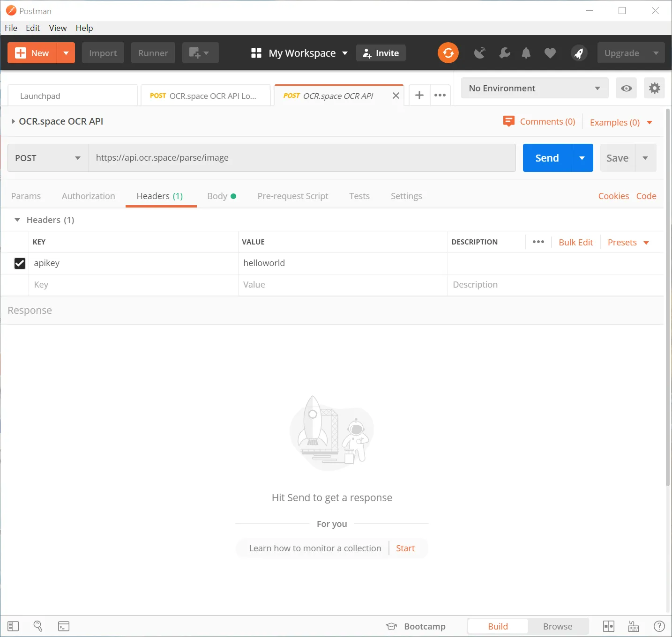The height and width of the screenshot is (637, 672).
Task: Open the wrench settings icon in header
Action: 505,53
